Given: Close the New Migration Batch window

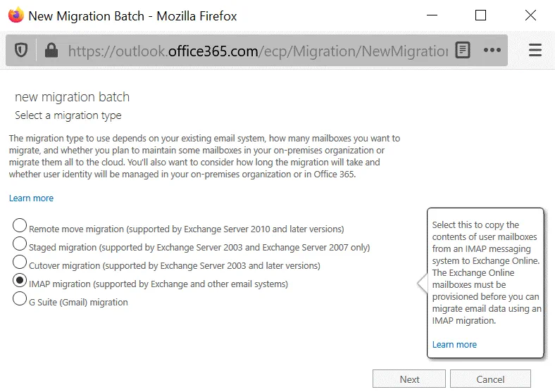Looking at the screenshot, I should (530, 15).
